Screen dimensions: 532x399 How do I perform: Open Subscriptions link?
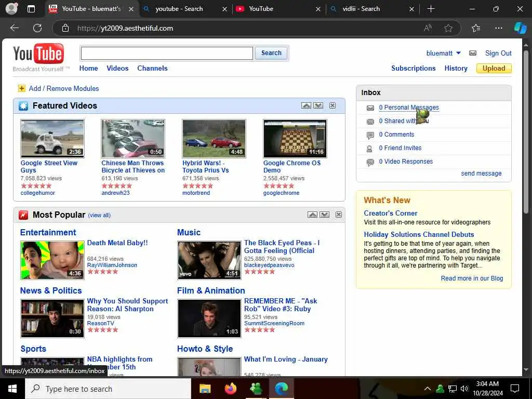[413, 68]
